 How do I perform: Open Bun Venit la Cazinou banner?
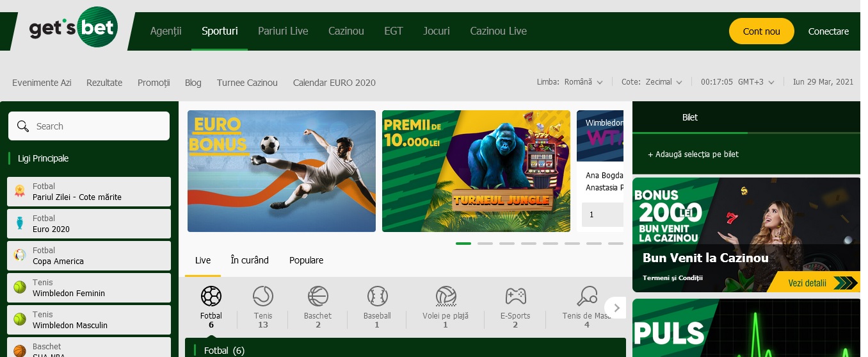[x=746, y=235]
